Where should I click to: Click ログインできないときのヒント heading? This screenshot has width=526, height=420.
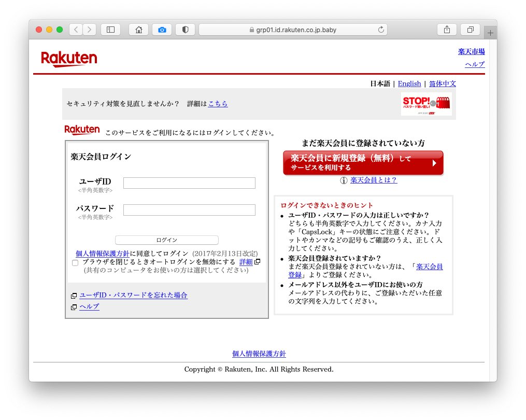[326, 205]
